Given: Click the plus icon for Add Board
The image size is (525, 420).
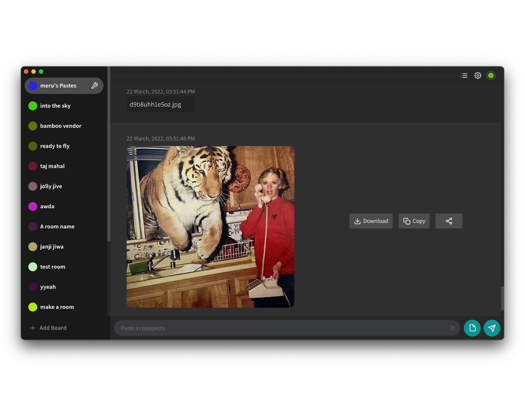Looking at the screenshot, I should pos(33,328).
